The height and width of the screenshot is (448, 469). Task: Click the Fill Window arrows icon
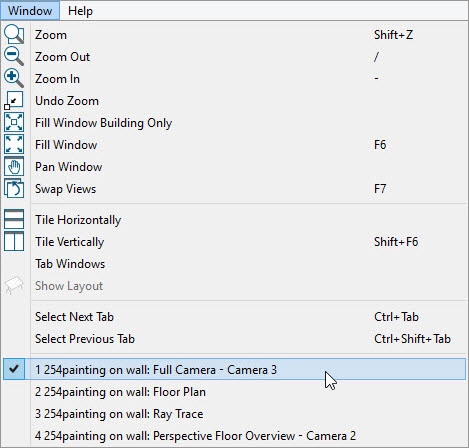point(14,144)
